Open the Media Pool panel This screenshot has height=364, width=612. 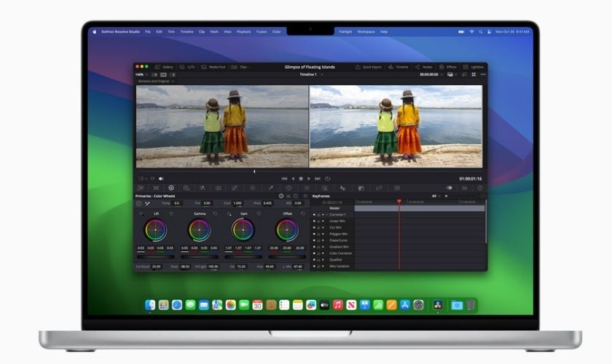click(213, 67)
